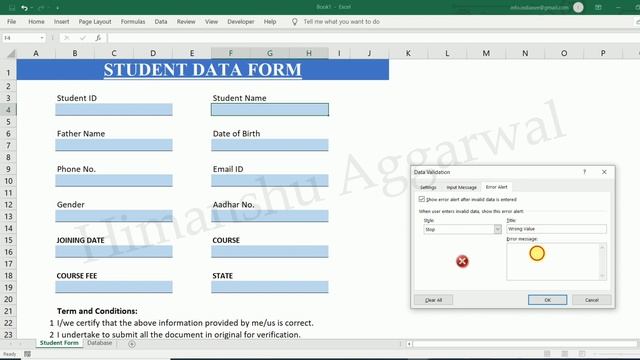Screen dimensions: 640x360
Task: Open the Page Layout tab
Action: 95,22
